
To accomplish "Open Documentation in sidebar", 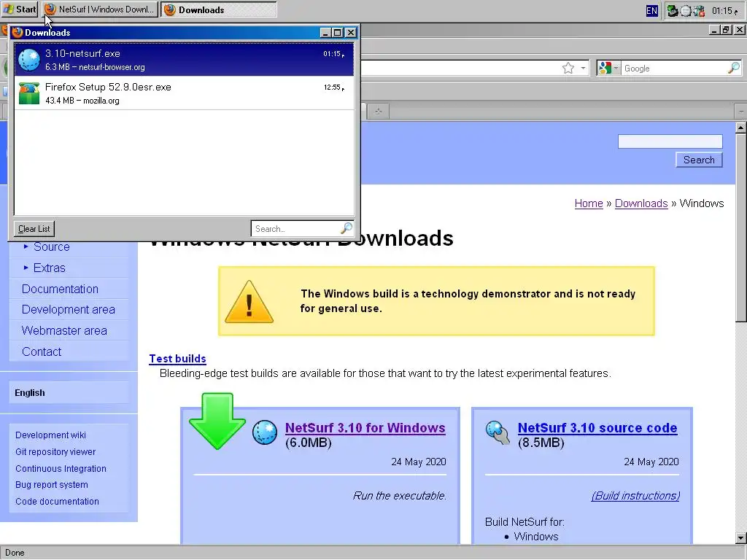I will coord(60,289).
